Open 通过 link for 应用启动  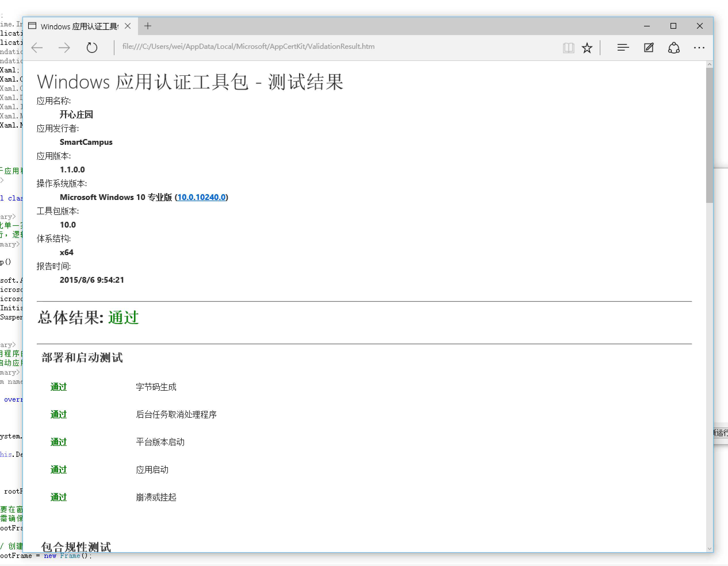point(59,470)
